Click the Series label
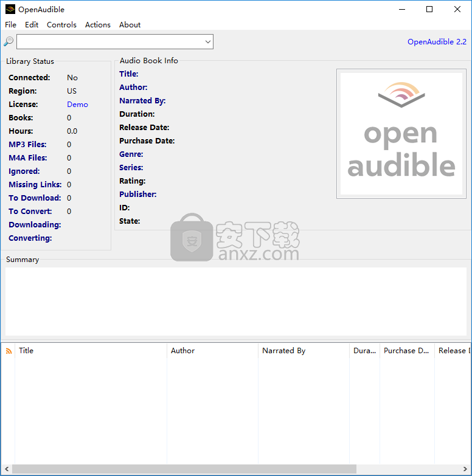 coord(131,168)
